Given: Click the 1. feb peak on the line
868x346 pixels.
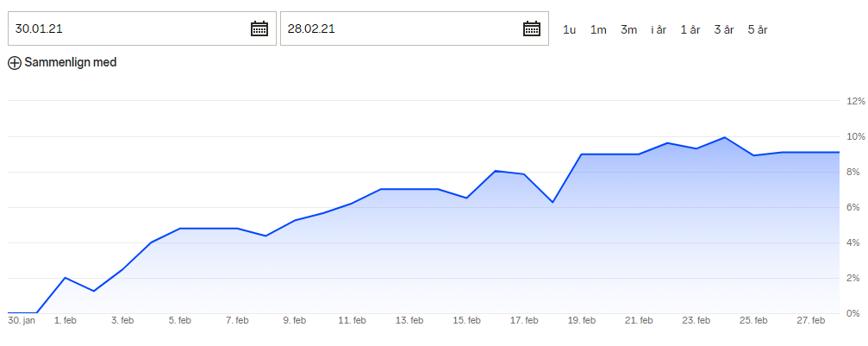Looking at the screenshot, I should [66, 277].
